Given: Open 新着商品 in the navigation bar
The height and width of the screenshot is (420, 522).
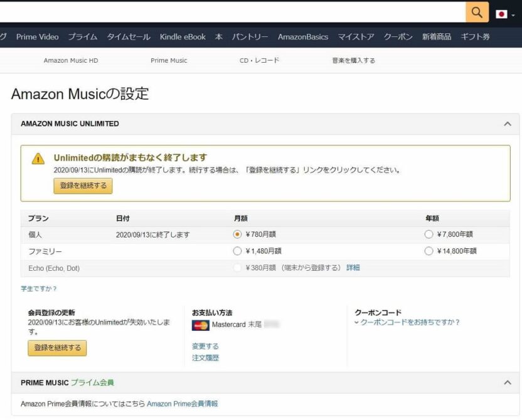Looking at the screenshot, I should tap(437, 37).
